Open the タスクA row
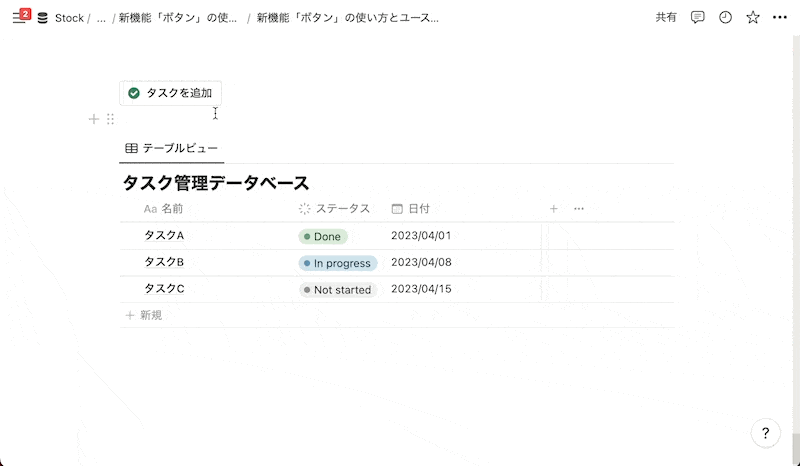This screenshot has width=800, height=466. point(164,235)
